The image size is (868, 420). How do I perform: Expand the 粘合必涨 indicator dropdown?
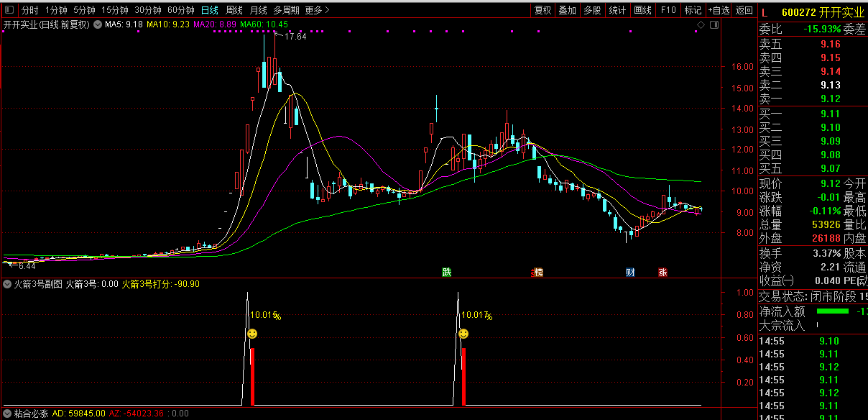coord(7,414)
